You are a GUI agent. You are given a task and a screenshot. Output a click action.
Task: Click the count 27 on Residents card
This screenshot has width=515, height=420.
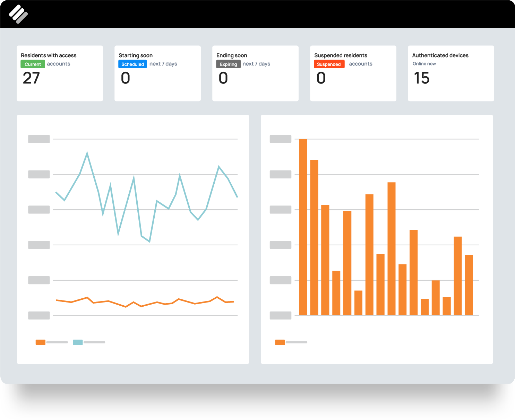click(31, 78)
